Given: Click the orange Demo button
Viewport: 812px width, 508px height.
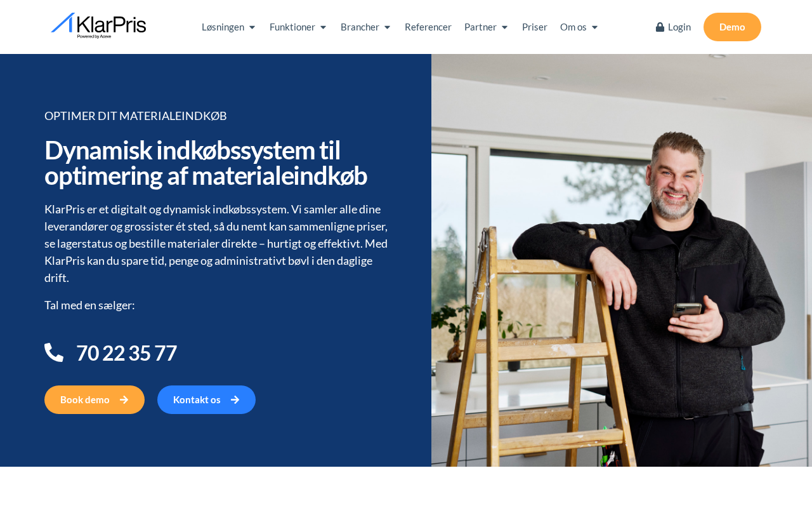Looking at the screenshot, I should pyautogui.click(x=732, y=27).
